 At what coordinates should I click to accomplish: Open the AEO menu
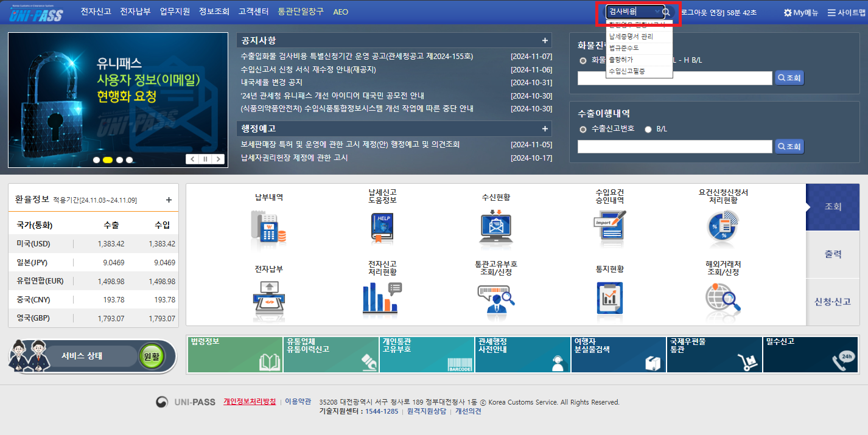(x=341, y=12)
